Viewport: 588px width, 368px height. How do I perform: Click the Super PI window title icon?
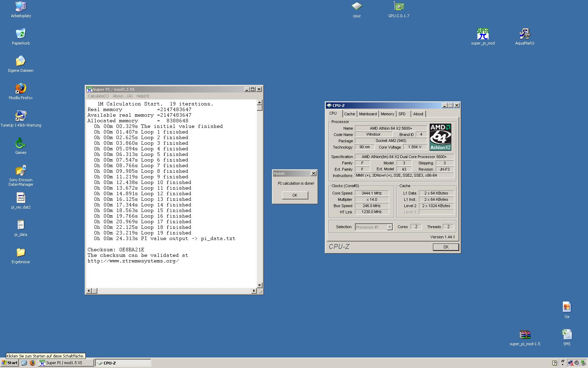[89, 89]
